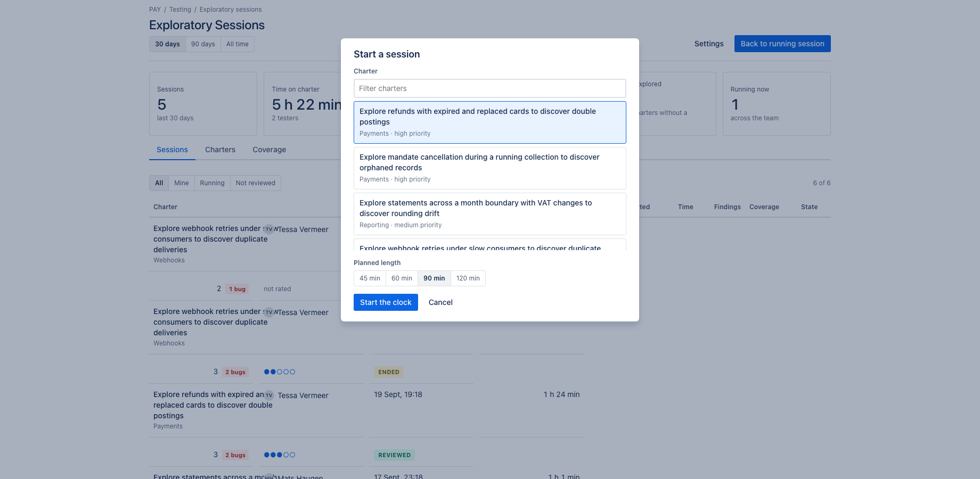Open the Coverage tab

[x=269, y=150]
